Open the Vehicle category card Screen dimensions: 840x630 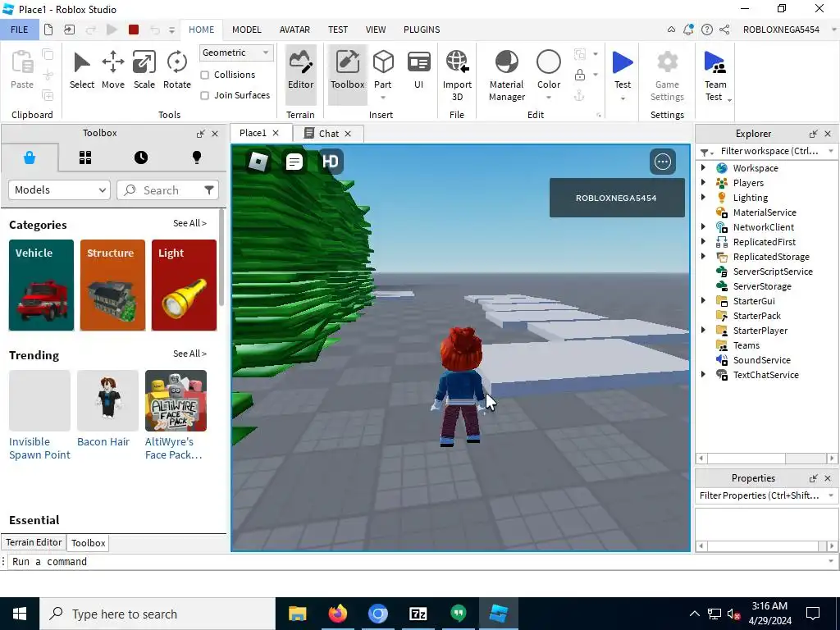click(41, 285)
